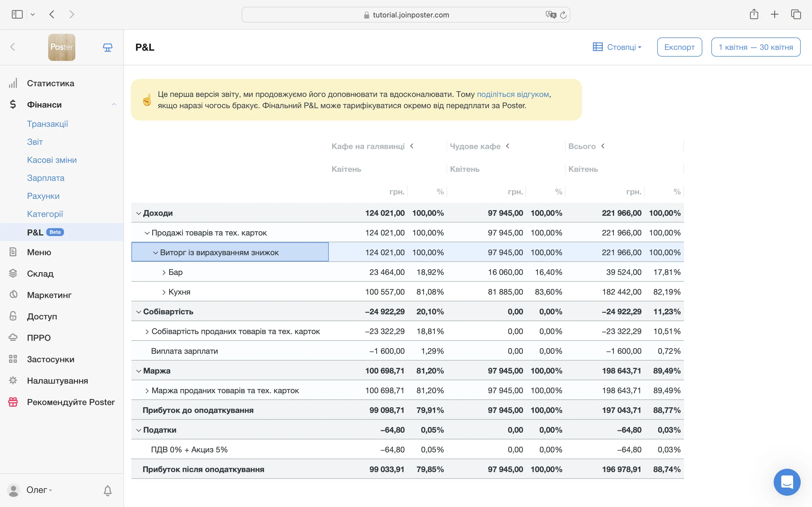Screen dimensions: 812x507
Task: Click the Safari share icon
Action: click(754, 14)
